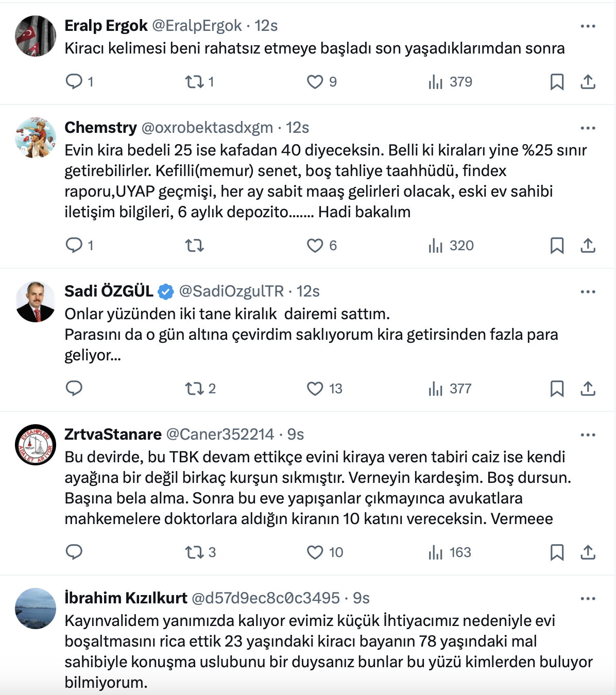This screenshot has width=616, height=695.
Task: Bookmark Eralp Ergok's tweet
Action: coord(557,82)
